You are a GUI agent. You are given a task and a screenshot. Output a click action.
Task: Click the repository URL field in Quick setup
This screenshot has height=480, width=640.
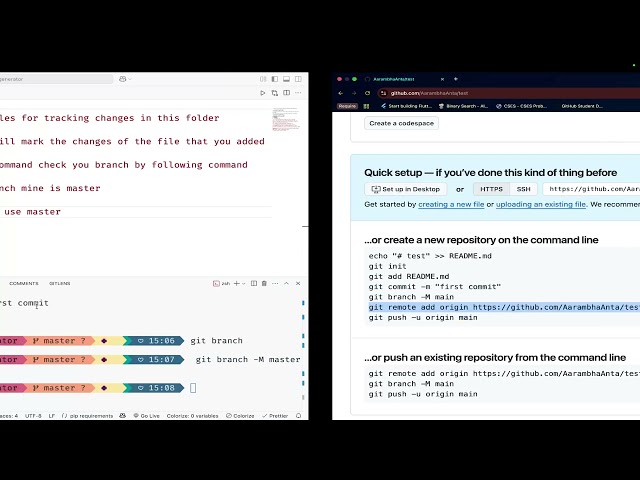(591, 189)
